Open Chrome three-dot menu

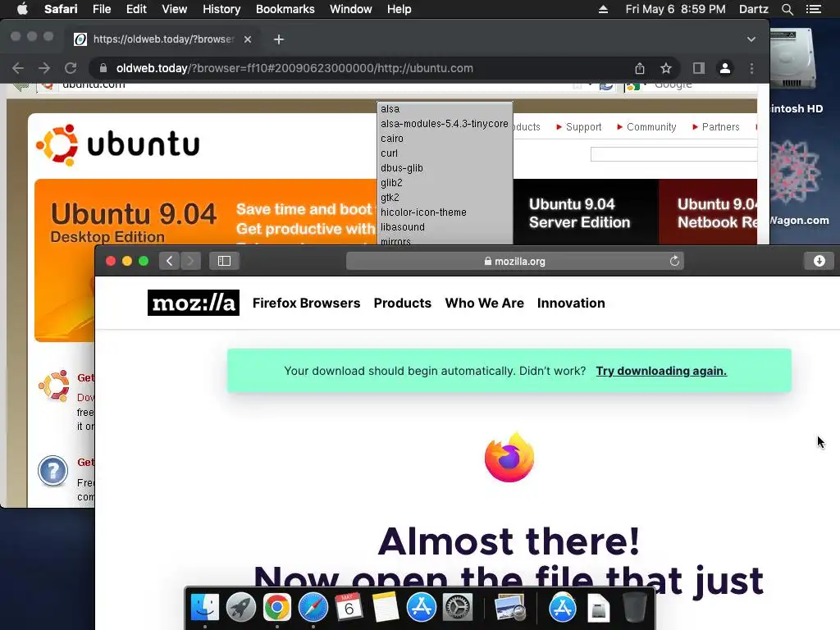(751, 68)
